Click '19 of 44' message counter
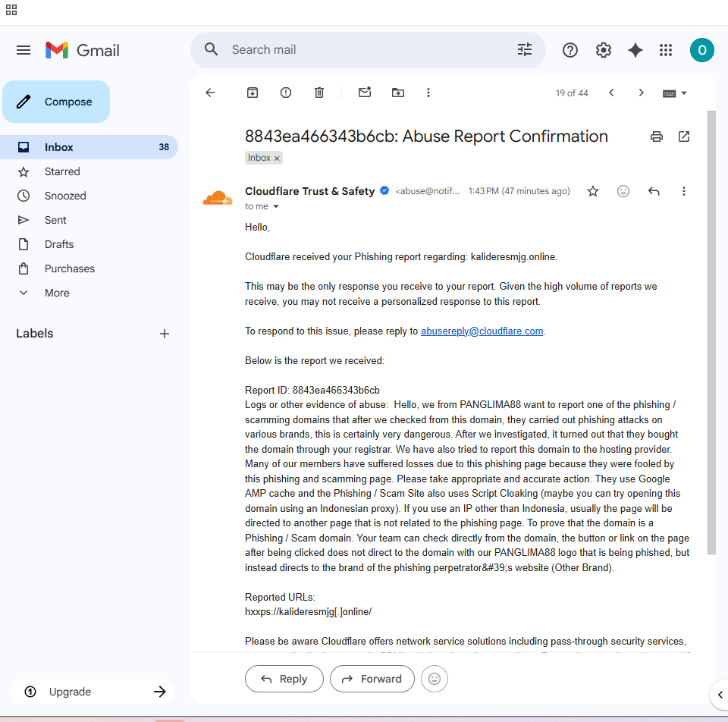 point(572,93)
